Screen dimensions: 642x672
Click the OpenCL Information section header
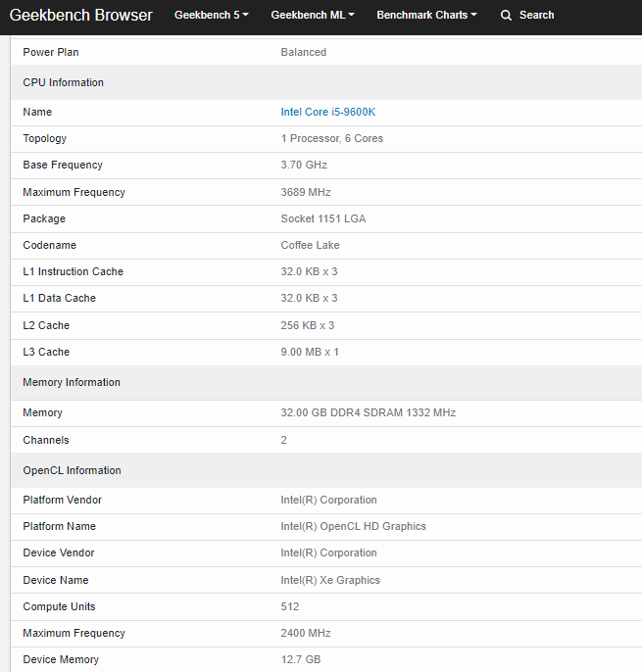click(73, 470)
